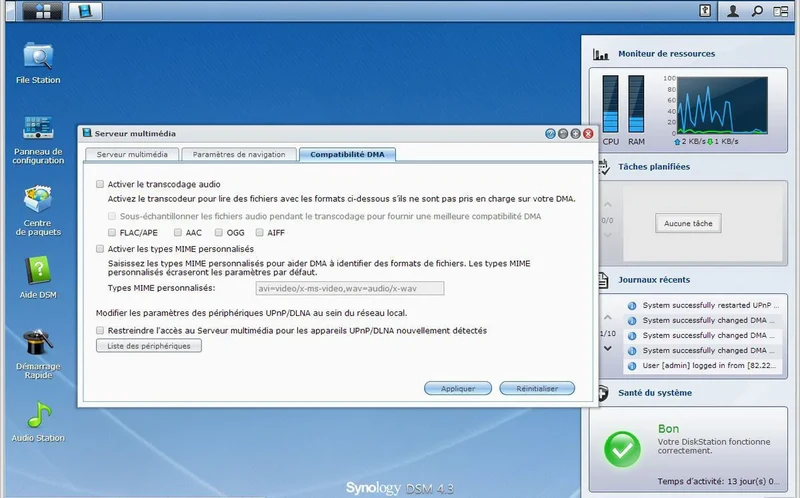Screen dimensions: 800x498
Task: Click the Temps d'activité uptime text
Action: (718, 481)
